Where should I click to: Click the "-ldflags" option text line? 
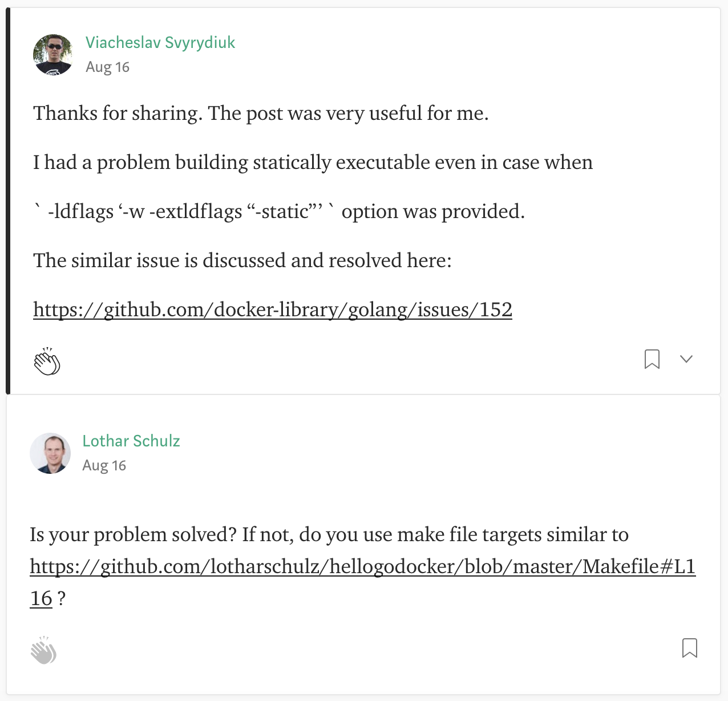tap(278, 212)
